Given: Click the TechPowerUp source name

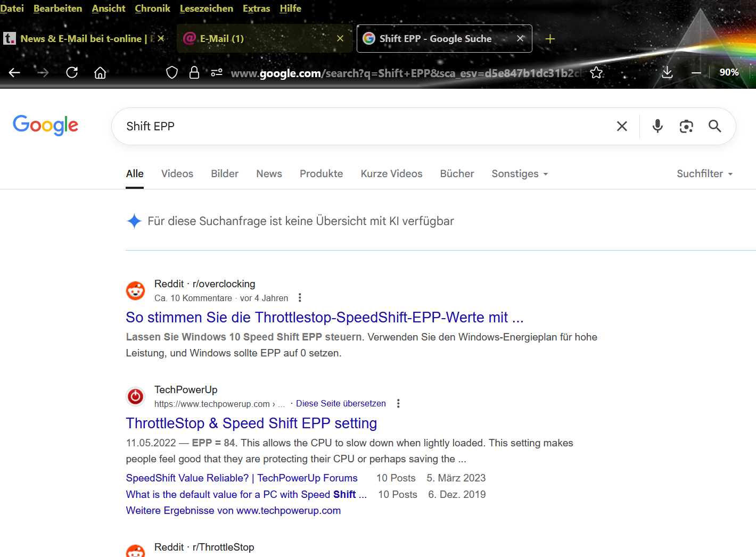Looking at the screenshot, I should pyautogui.click(x=186, y=389).
